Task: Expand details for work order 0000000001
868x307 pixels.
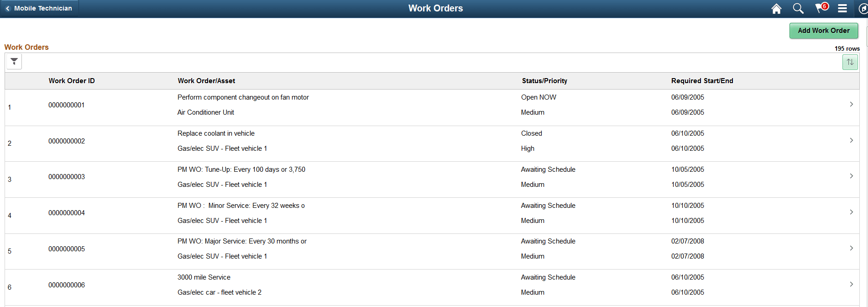Action: pyautogui.click(x=851, y=104)
